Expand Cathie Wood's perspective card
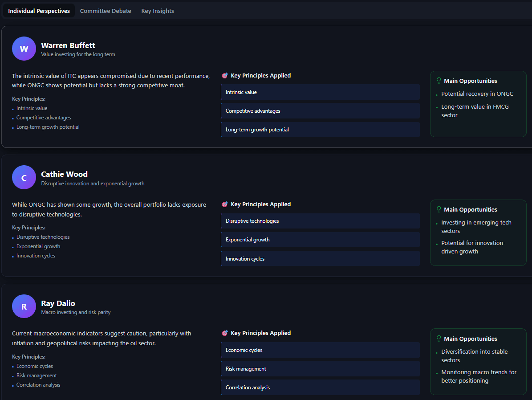The width and height of the screenshot is (532, 400). click(x=64, y=174)
